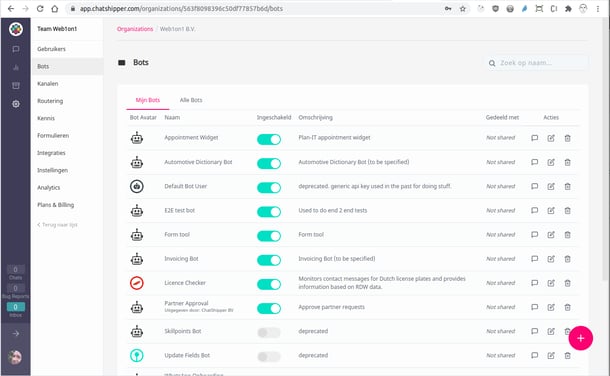Open the chats icon in left sidebar
The height and width of the screenshot is (376, 610).
coord(16,49)
